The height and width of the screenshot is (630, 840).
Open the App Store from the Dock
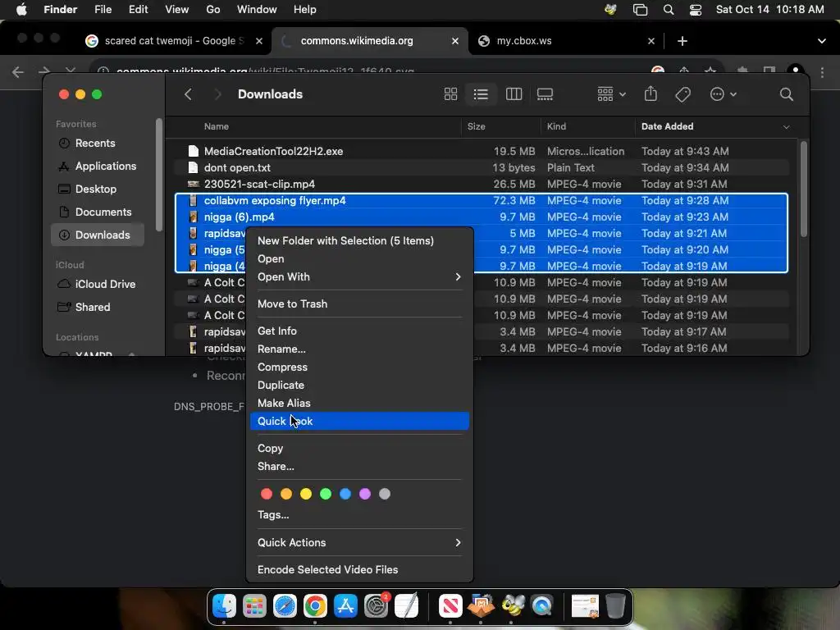coord(345,606)
